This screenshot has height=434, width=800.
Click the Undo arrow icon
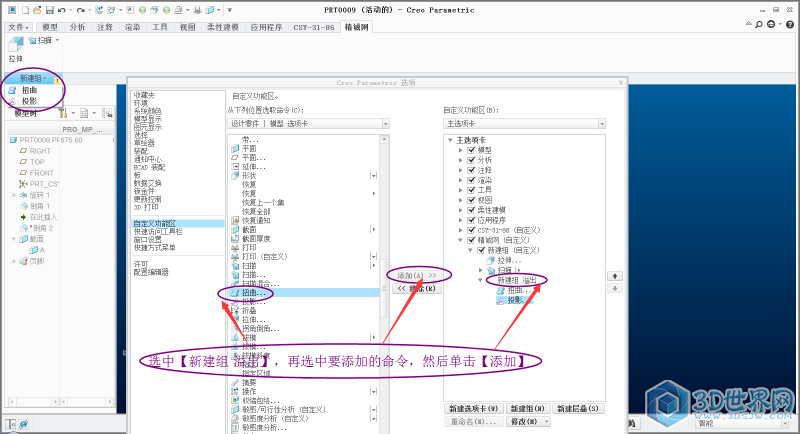coord(62,10)
